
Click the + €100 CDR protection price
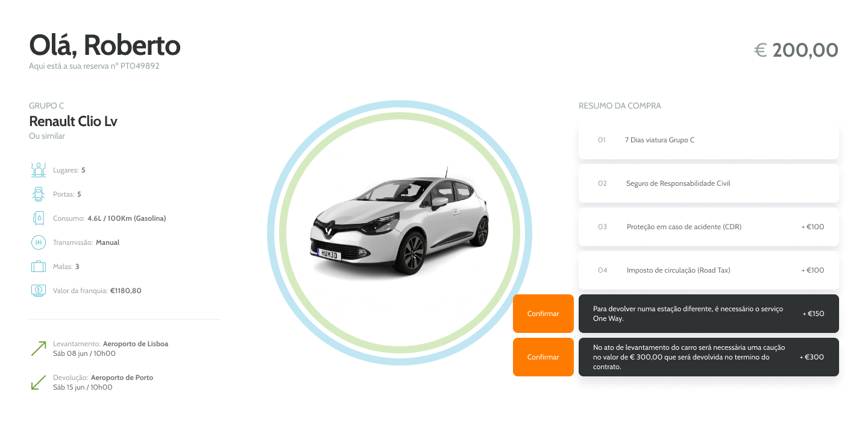pyautogui.click(x=813, y=227)
